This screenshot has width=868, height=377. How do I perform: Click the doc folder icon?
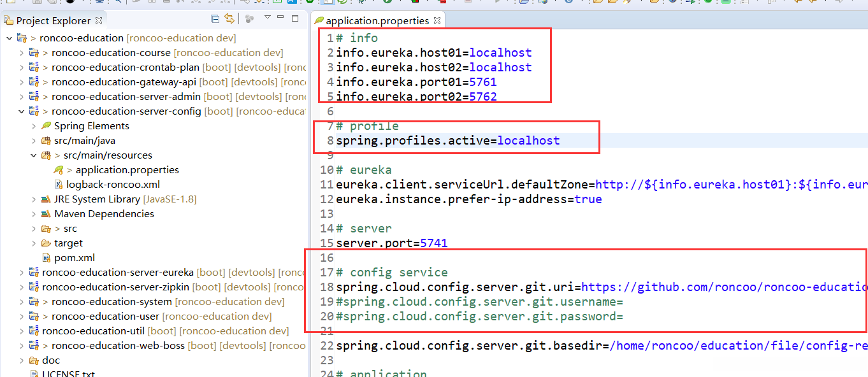34,360
